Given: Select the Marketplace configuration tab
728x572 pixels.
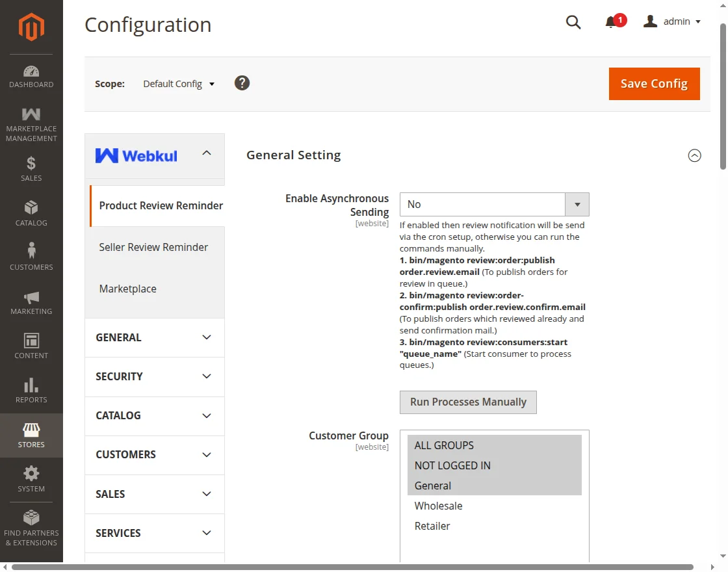Looking at the screenshot, I should click(x=128, y=289).
